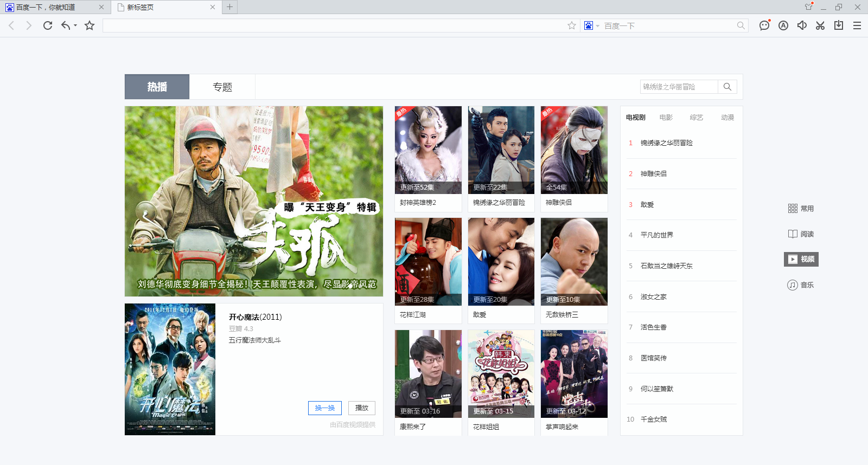Open the 神雕侠侣 poster showing 全54集
This screenshot has height=465, width=868.
pyautogui.click(x=574, y=150)
